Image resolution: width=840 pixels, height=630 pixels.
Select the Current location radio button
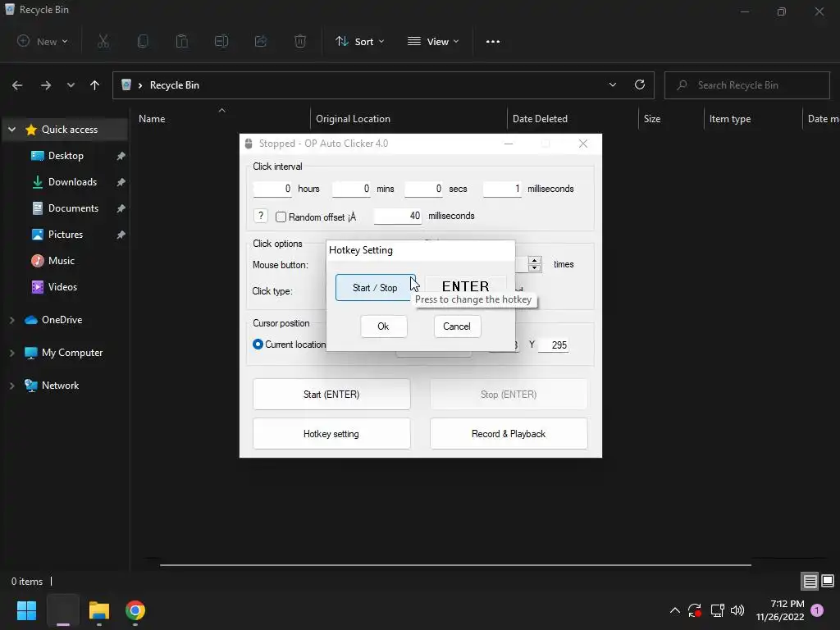[258, 344]
